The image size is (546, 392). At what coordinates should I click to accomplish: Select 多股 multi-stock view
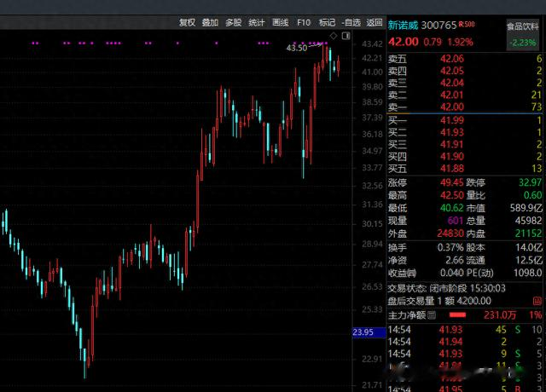click(x=233, y=23)
